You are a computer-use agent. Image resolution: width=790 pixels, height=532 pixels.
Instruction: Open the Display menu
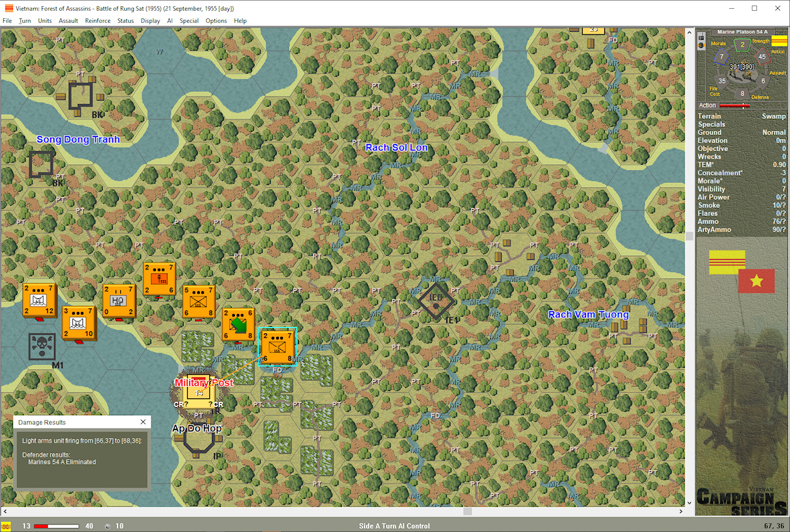[x=150, y=21]
